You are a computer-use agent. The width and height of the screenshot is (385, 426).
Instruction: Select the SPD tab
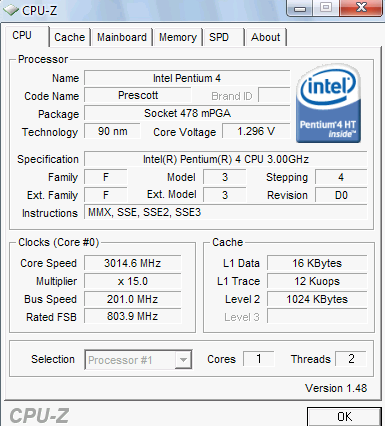click(x=219, y=37)
